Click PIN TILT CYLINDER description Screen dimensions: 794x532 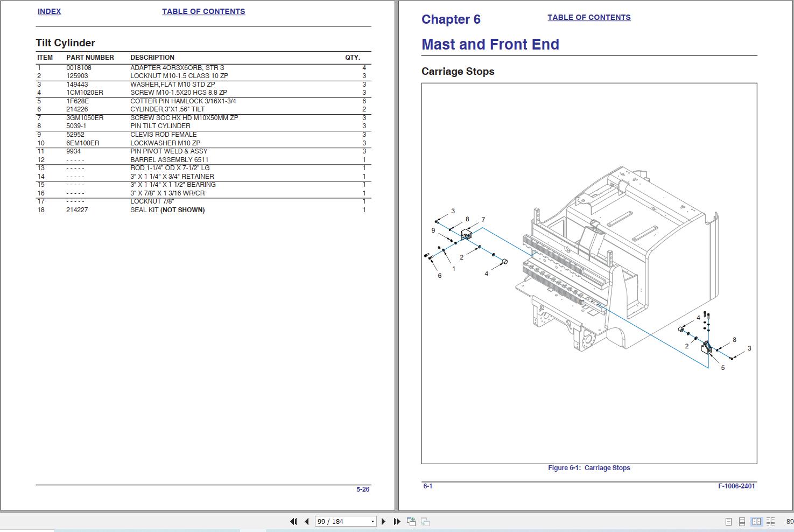(160, 126)
